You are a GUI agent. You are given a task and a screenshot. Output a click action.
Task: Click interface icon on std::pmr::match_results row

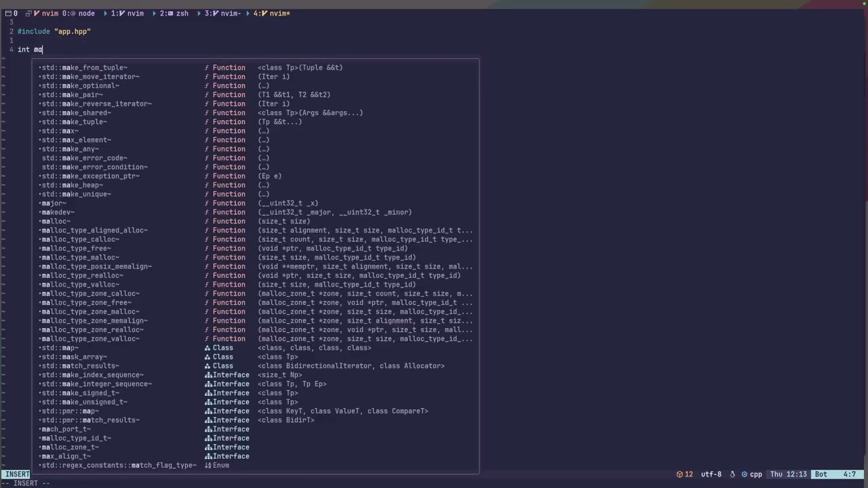[208, 420]
